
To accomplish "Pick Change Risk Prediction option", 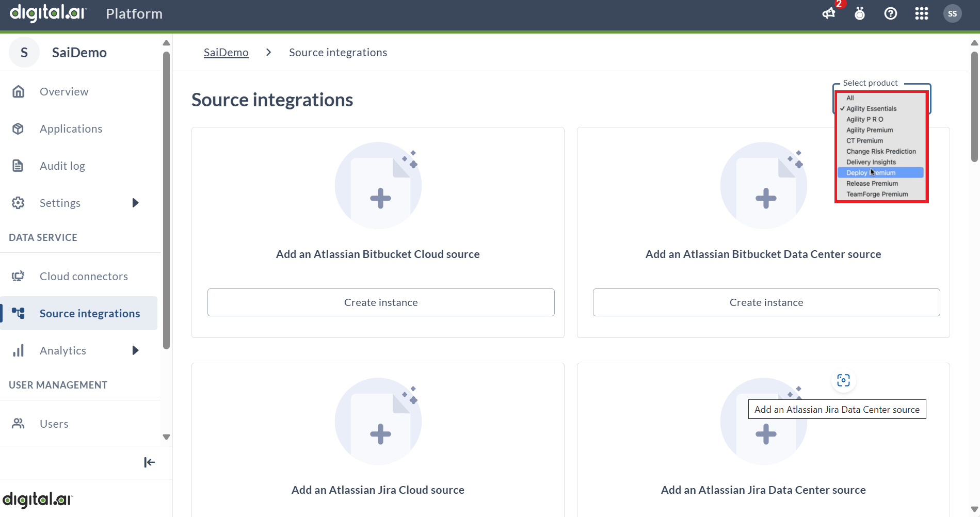I will [881, 151].
